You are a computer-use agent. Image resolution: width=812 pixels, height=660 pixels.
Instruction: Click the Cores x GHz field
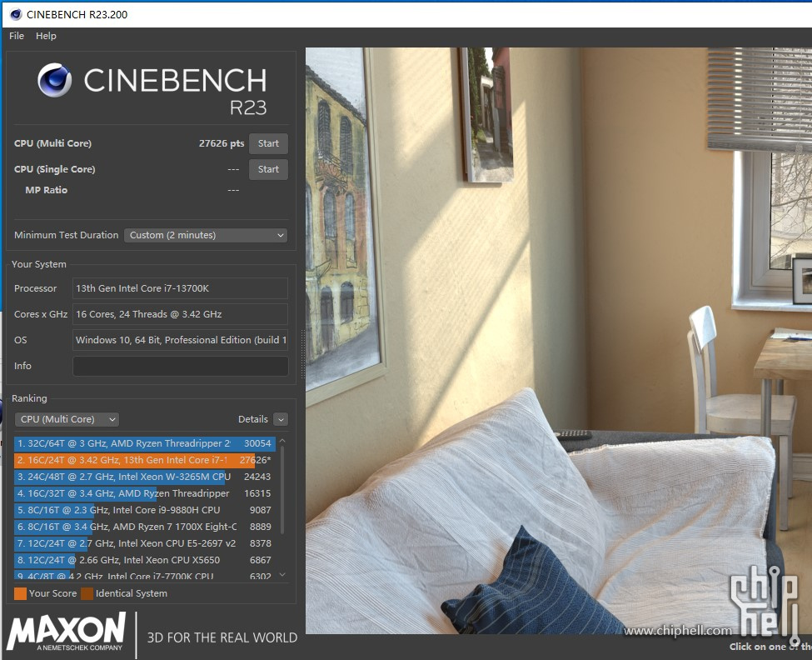tap(180, 314)
